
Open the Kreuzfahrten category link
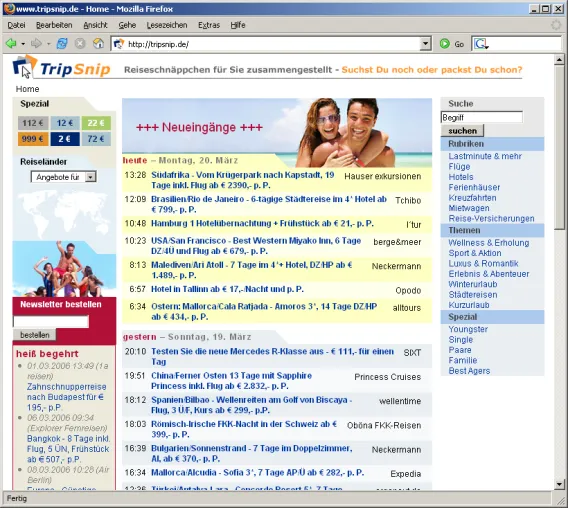(x=472, y=198)
